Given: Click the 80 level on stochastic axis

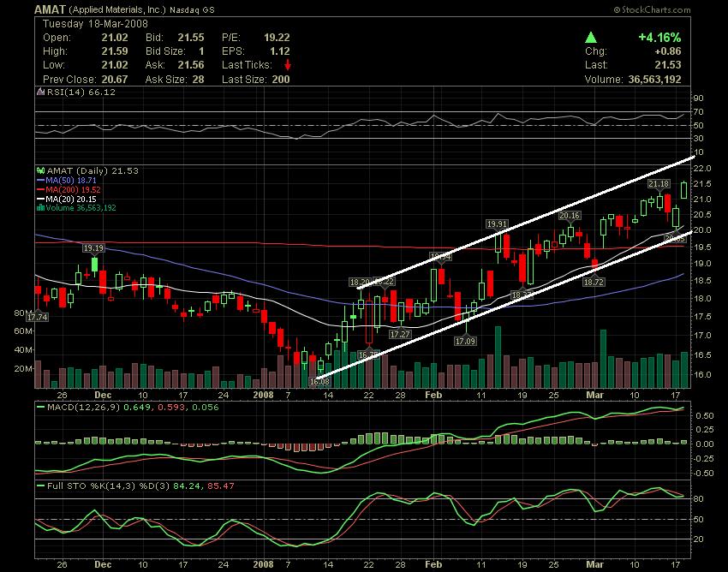Looking at the screenshot, I should click(x=700, y=499).
